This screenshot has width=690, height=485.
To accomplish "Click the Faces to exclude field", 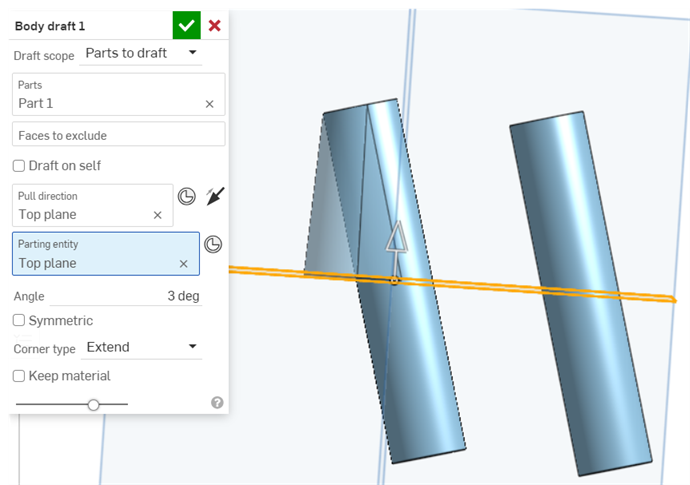I will point(118,135).
